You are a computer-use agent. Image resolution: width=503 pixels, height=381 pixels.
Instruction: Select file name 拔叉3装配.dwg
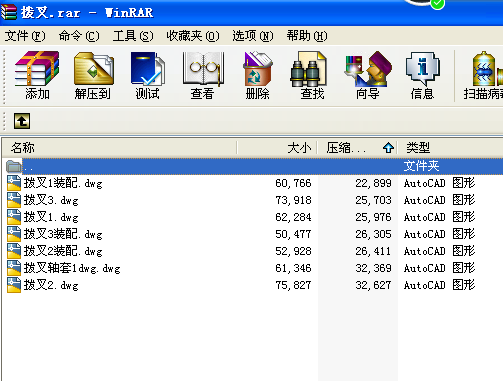[x=63, y=234]
